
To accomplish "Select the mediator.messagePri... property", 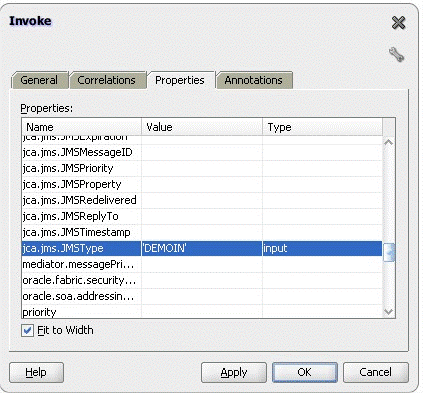I will 202,264.
